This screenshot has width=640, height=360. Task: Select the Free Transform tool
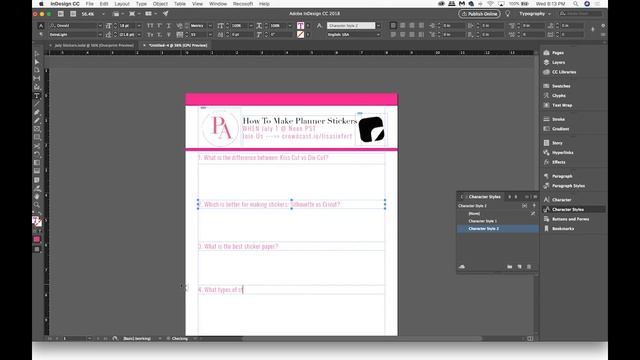coord(37,154)
